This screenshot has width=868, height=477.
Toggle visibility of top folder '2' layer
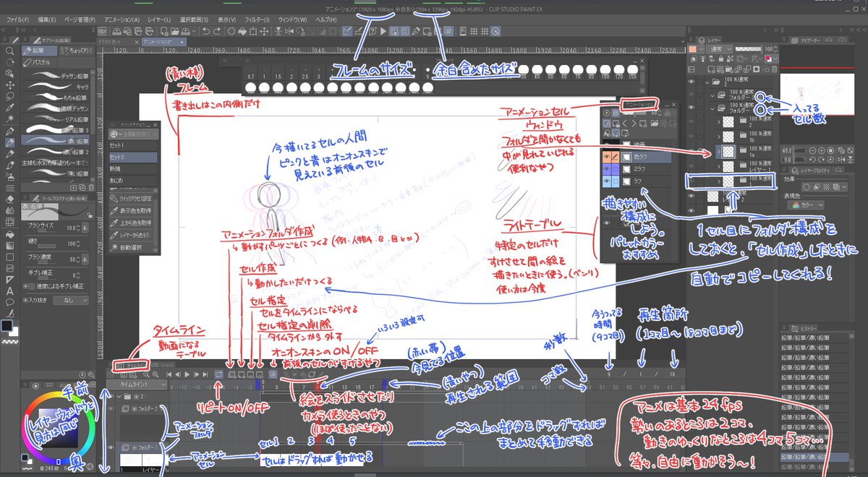(692, 82)
